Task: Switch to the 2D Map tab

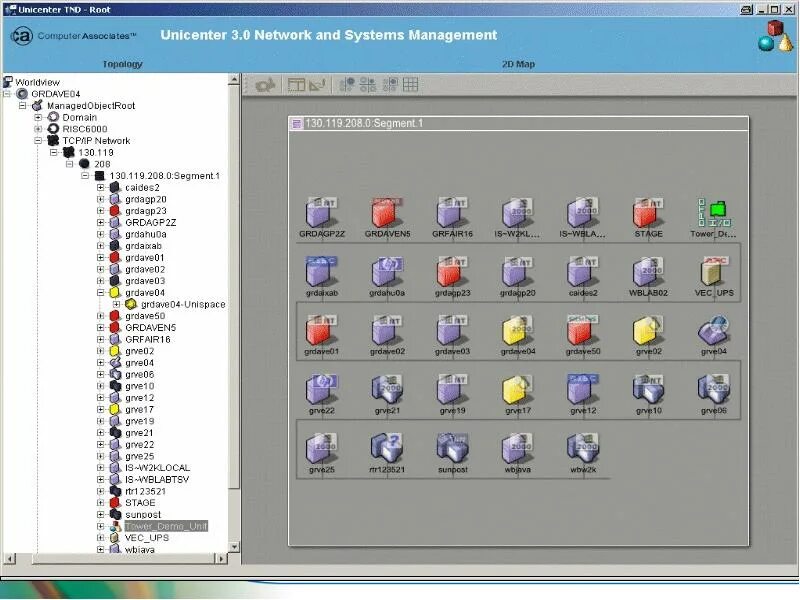Action: 518,64
